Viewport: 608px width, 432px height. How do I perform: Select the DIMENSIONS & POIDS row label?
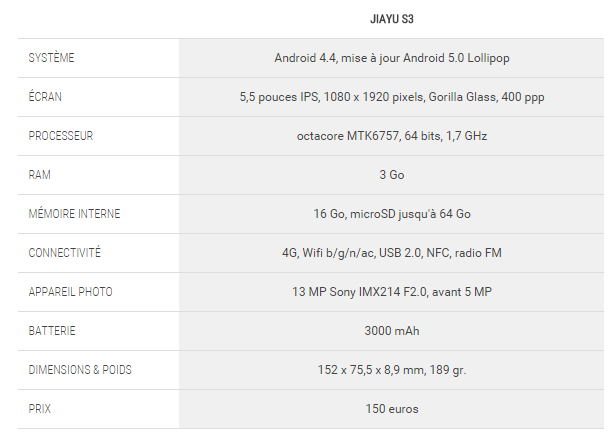pos(80,370)
